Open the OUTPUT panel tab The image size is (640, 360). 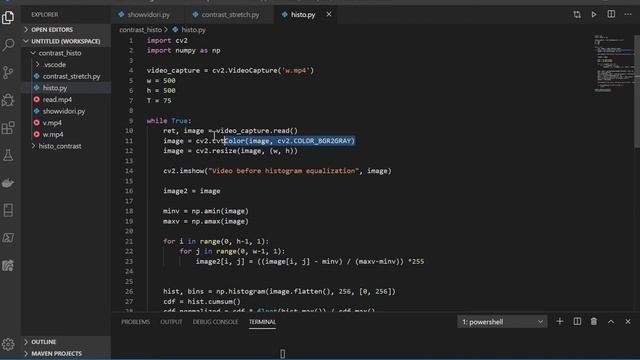171,322
